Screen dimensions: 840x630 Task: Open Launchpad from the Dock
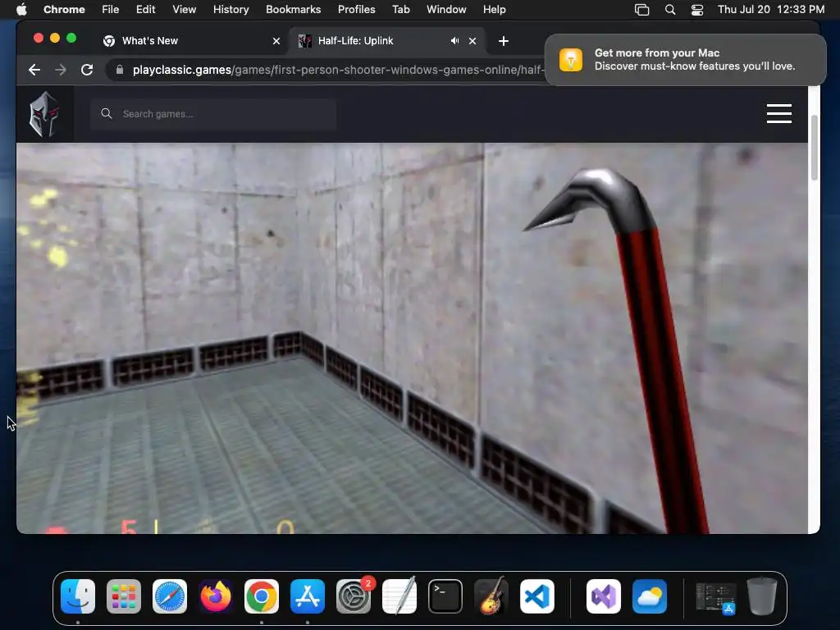[x=124, y=596]
